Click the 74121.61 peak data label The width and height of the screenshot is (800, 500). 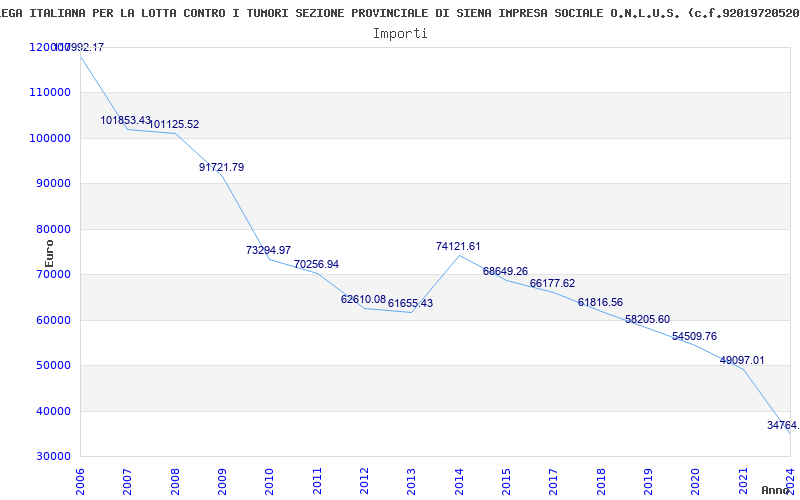coord(458,246)
